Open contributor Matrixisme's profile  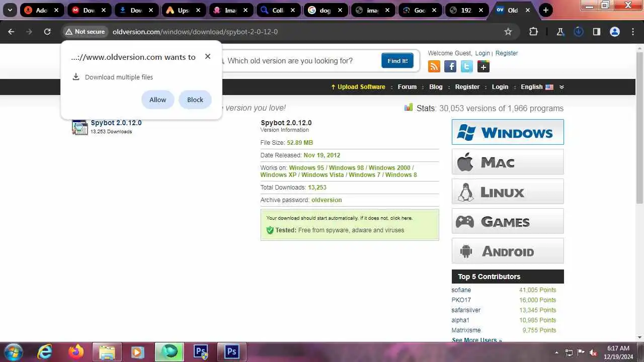466,330
